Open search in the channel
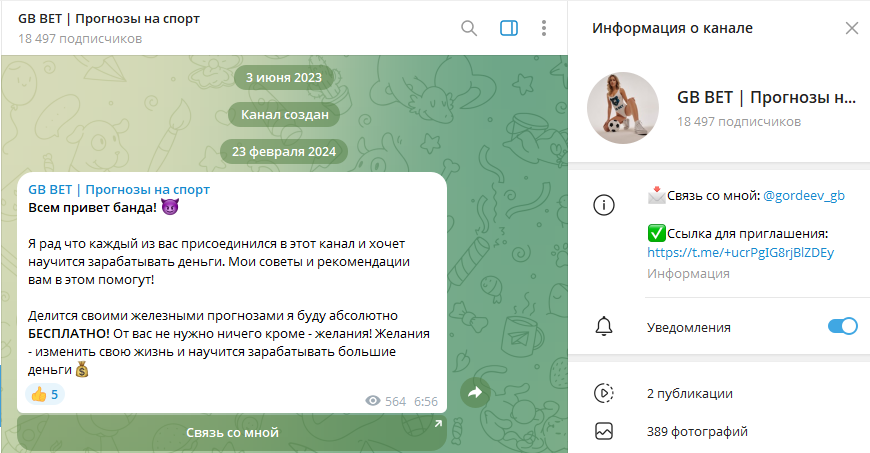Viewport: 870px width, 453px height. (x=469, y=28)
